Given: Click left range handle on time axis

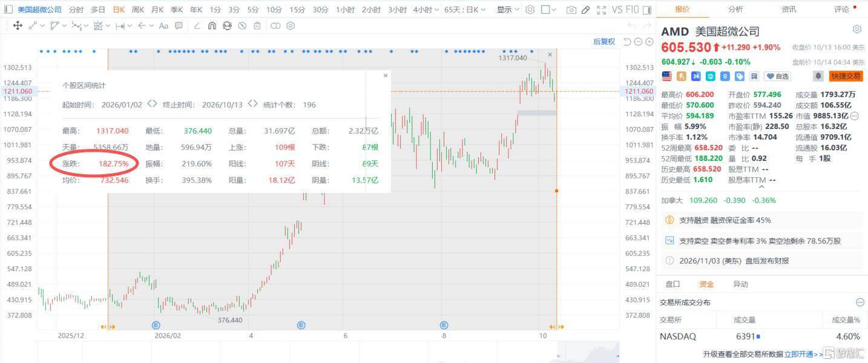Looking at the screenshot, I should click(x=108, y=327).
